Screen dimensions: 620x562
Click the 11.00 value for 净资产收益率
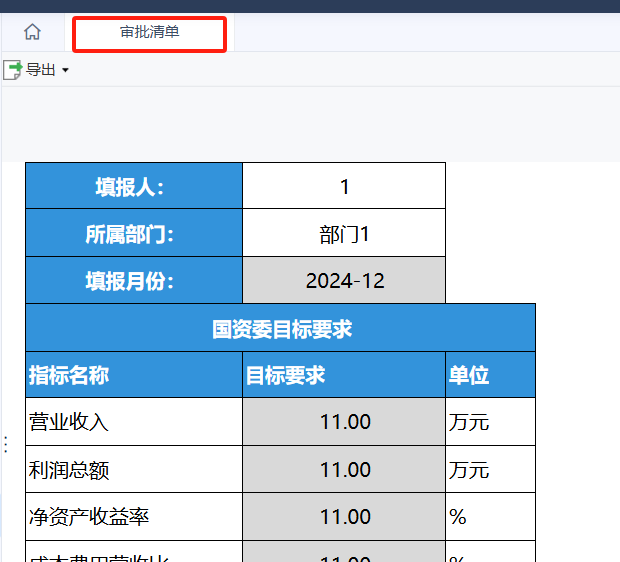[x=344, y=517]
